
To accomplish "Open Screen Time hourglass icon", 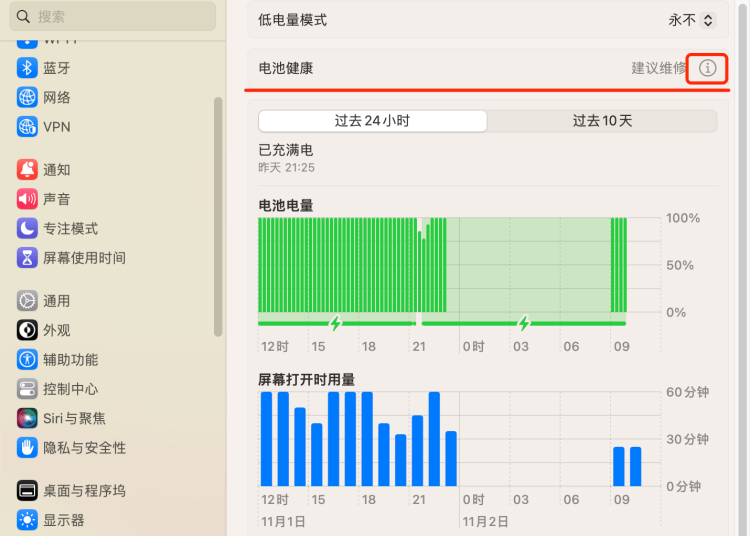I will [27, 258].
